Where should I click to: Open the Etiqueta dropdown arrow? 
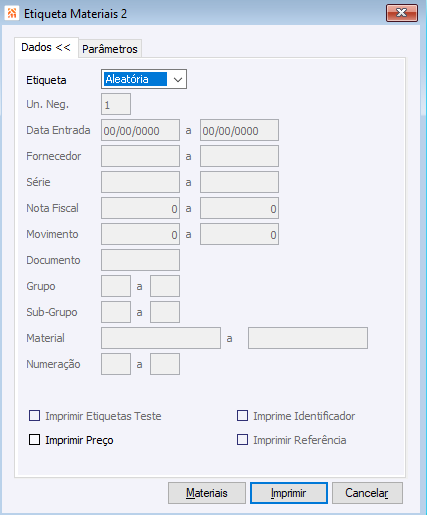pyautogui.click(x=178, y=79)
